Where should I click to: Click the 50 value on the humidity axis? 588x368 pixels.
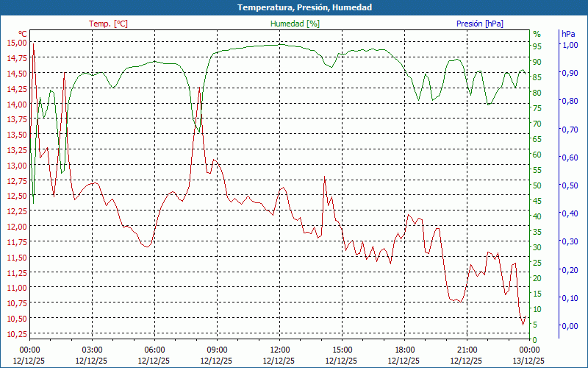click(537, 185)
